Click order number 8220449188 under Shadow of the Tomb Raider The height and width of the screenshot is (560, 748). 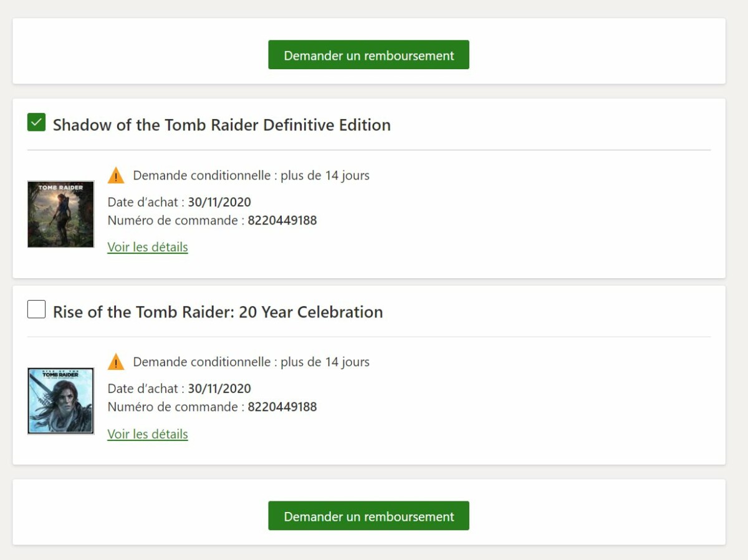click(x=282, y=220)
